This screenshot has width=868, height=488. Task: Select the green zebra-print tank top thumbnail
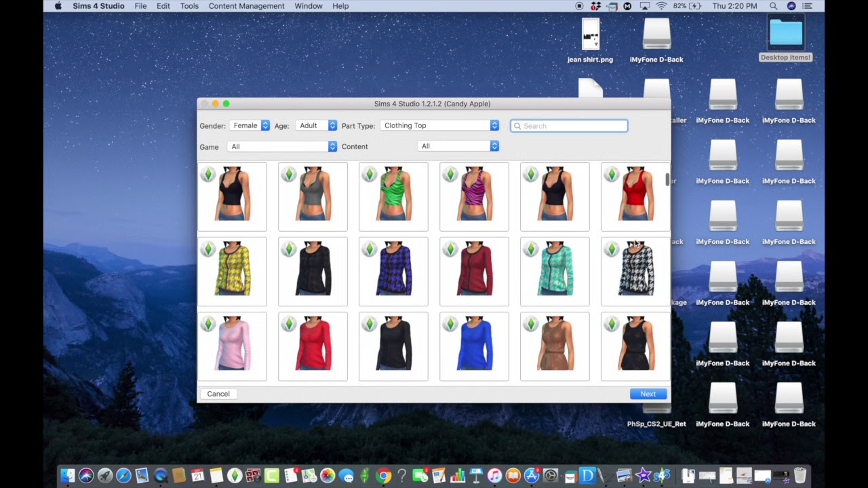pyautogui.click(x=393, y=197)
